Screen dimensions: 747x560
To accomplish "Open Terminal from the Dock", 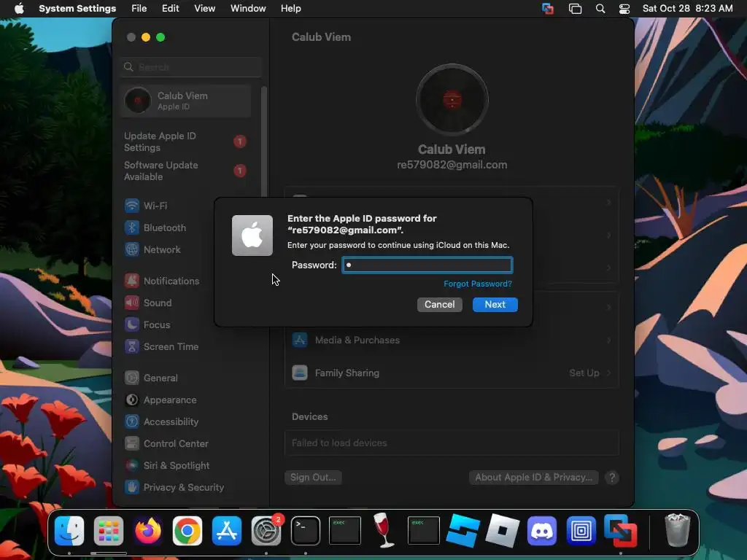I will coord(306,531).
